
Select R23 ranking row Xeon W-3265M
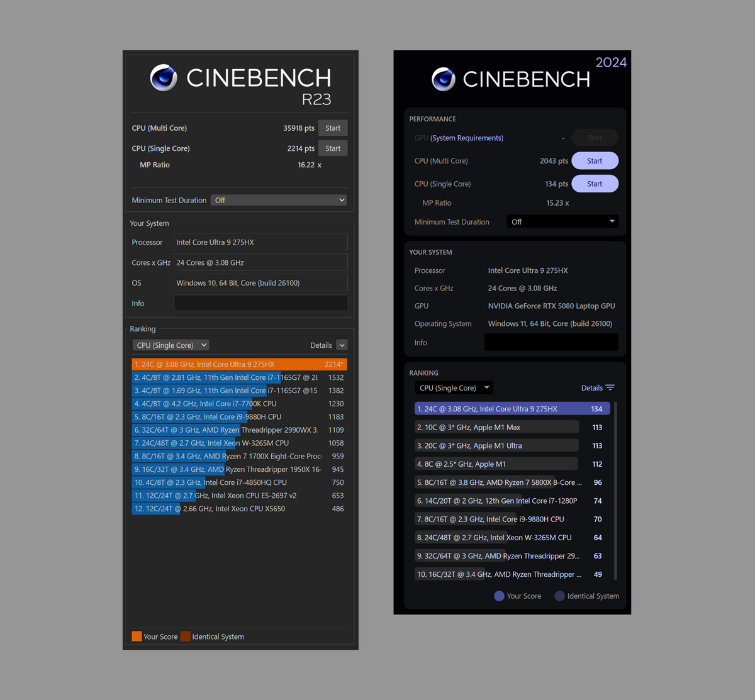tap(239, 443)
